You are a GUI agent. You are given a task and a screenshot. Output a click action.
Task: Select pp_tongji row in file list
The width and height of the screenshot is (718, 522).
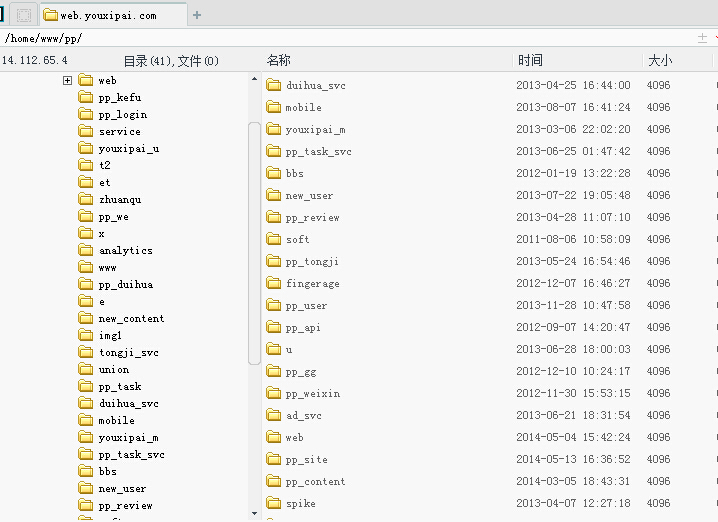coord(488,261)
